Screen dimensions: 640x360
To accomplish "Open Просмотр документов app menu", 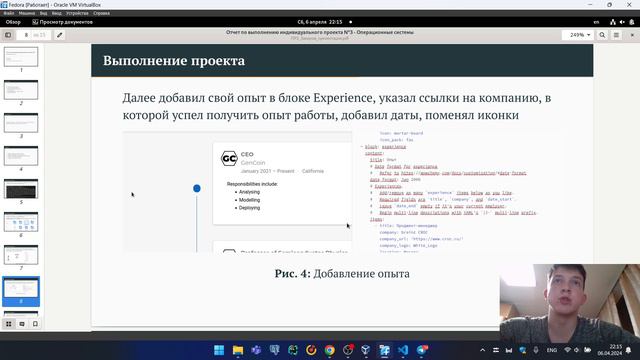I will click(x=62, y=22).
